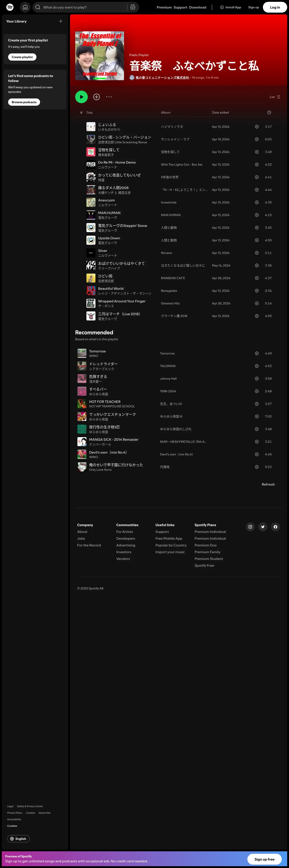
Task: Open Premium in top navigation
Action: pyautogui.click(x=164, y=7)
